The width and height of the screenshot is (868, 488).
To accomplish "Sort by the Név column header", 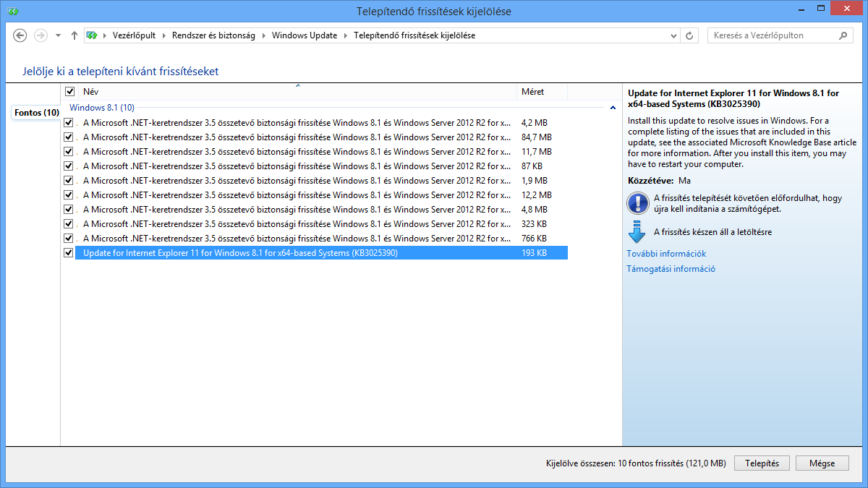I will click(297, 92).
